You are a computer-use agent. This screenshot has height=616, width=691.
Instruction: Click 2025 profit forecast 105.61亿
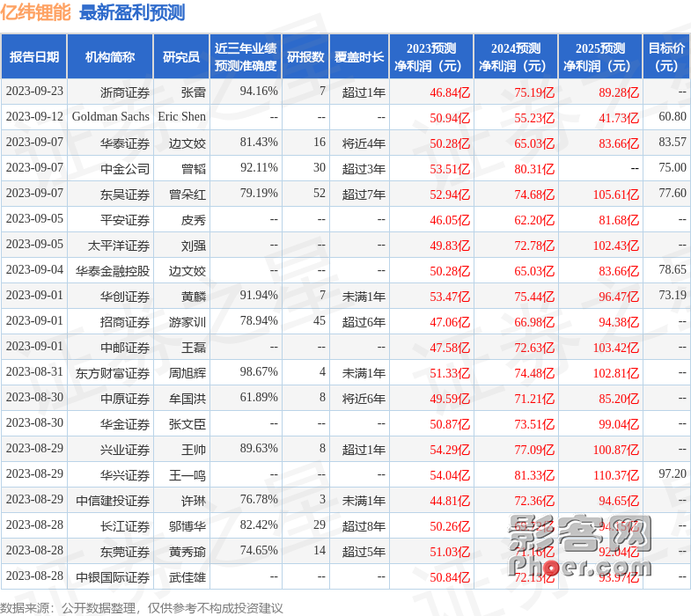click(615, 194)
